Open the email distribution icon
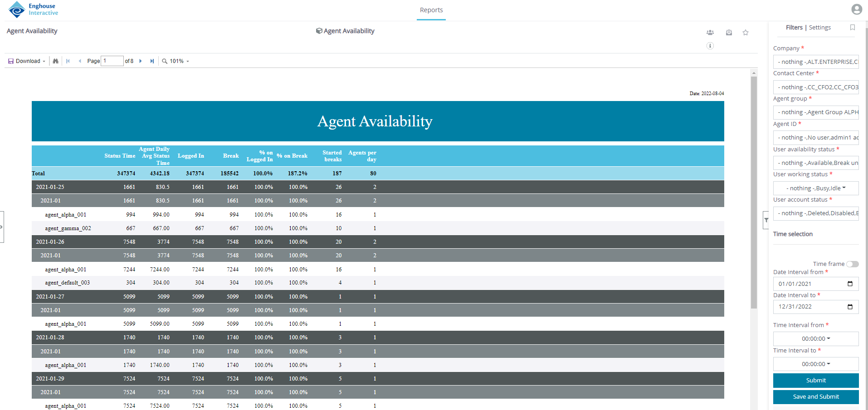The width and height of the screenshot is (868, 410). point(729,32)
